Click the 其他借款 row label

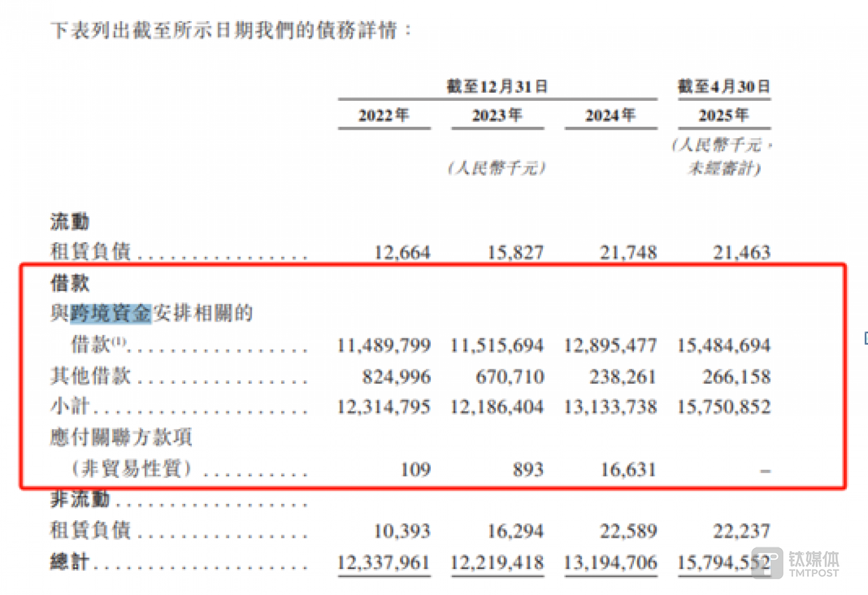coord(90,376)
